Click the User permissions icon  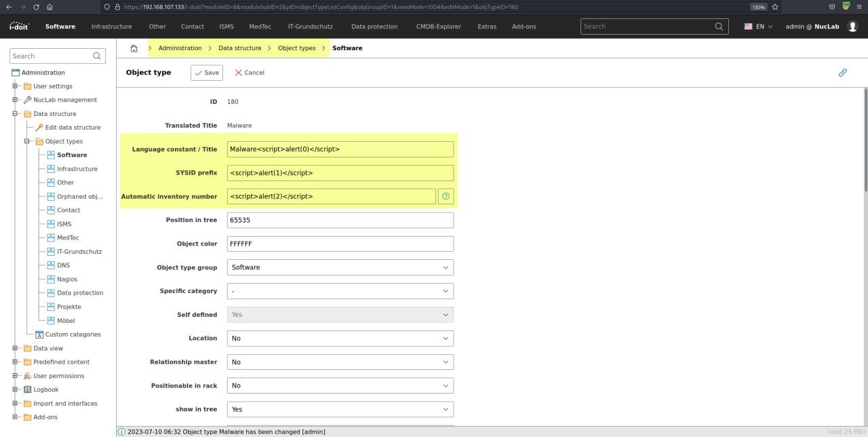pos(27,376)
